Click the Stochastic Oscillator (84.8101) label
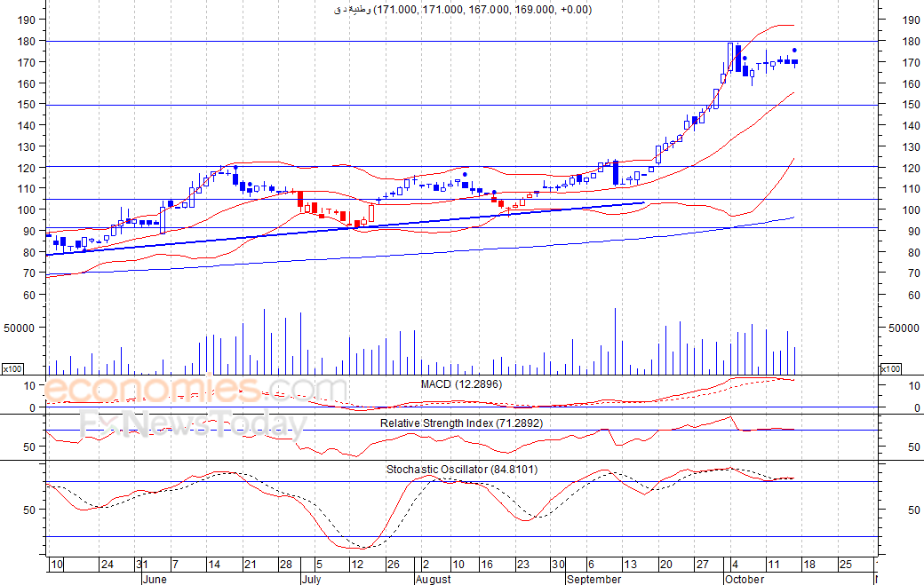The width and height of the screenshot is (924, 585). (x=461, y=469)
